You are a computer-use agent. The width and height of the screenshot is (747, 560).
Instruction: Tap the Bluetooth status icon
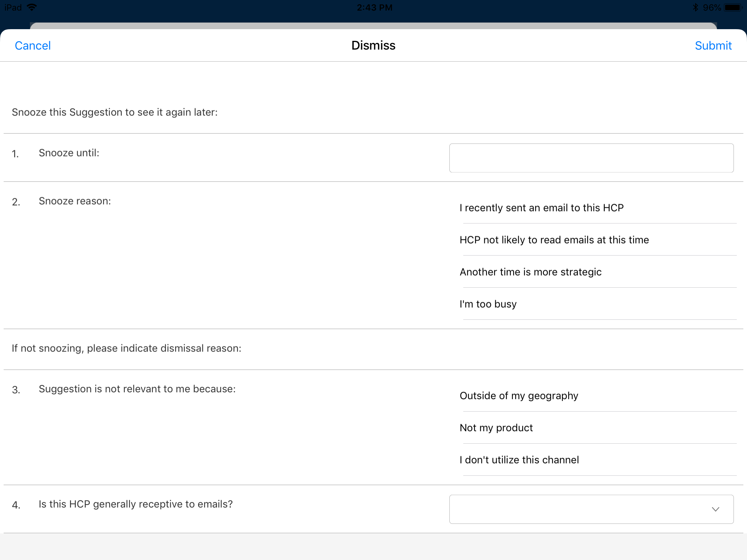click(x=695, y=7)
